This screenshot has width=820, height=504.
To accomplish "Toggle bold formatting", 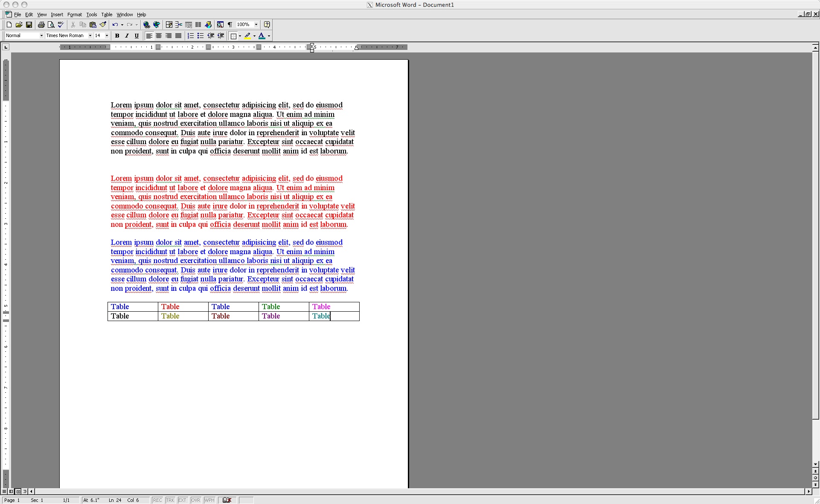I will tap(117, 36).
